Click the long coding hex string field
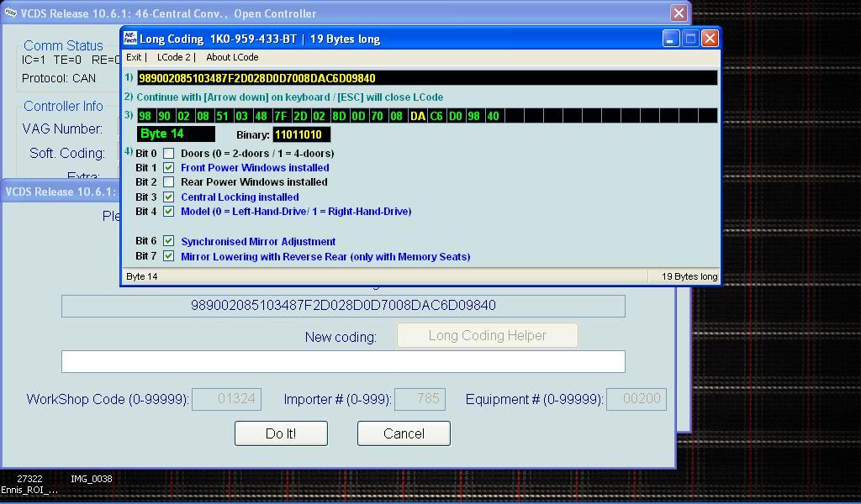 point(427,78)
